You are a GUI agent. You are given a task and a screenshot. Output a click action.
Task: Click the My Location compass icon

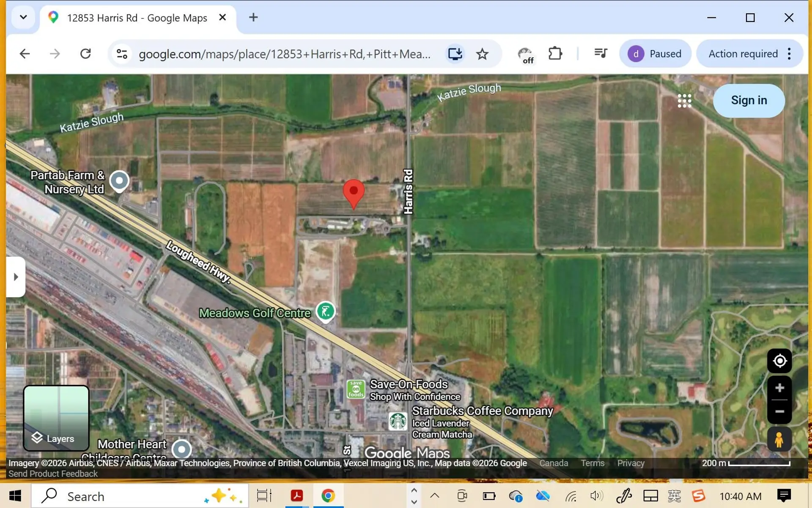coord(779,361)
